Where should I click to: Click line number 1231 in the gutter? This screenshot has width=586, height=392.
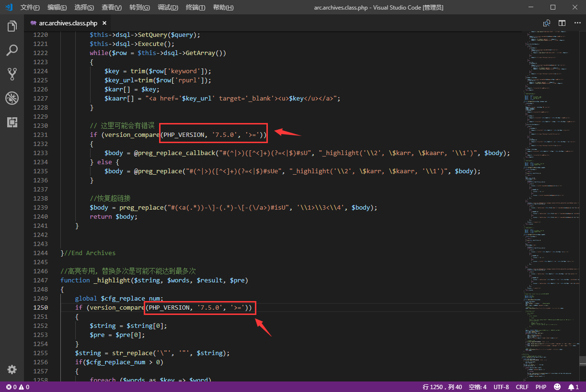[x=40, y=135]
